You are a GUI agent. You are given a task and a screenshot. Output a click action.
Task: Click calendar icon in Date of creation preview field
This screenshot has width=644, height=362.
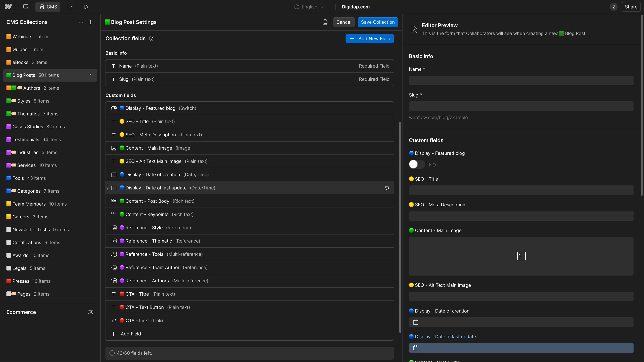tap(416, 322)
